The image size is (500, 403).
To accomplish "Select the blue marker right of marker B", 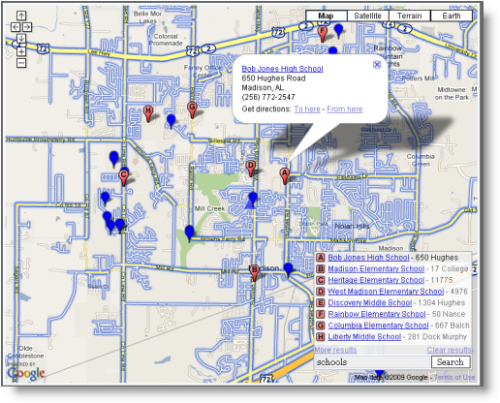I will click(x=288, y=269).
